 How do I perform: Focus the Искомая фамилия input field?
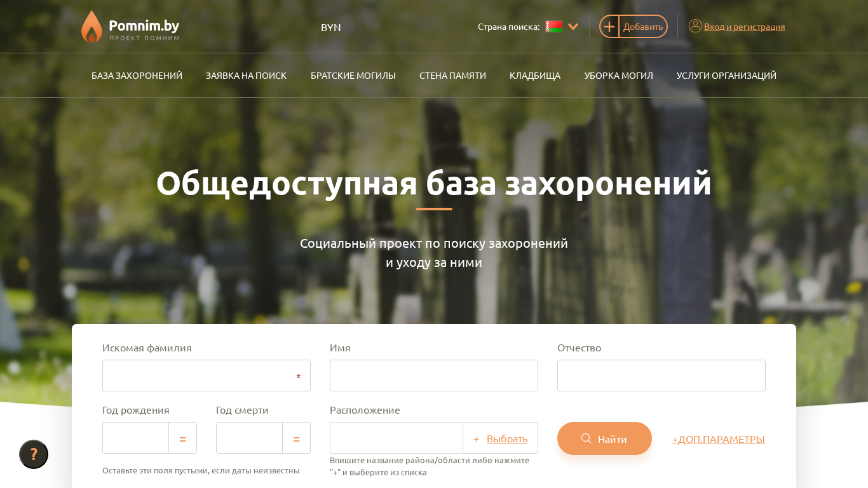(207, 376)
